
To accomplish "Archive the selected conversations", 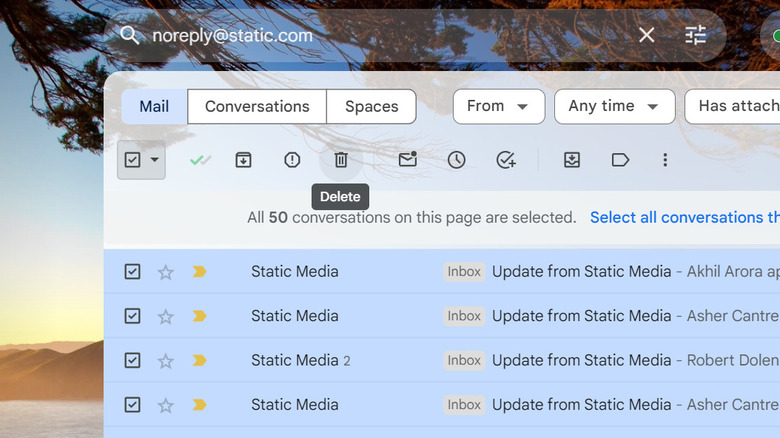I will (x=243, y=160).
